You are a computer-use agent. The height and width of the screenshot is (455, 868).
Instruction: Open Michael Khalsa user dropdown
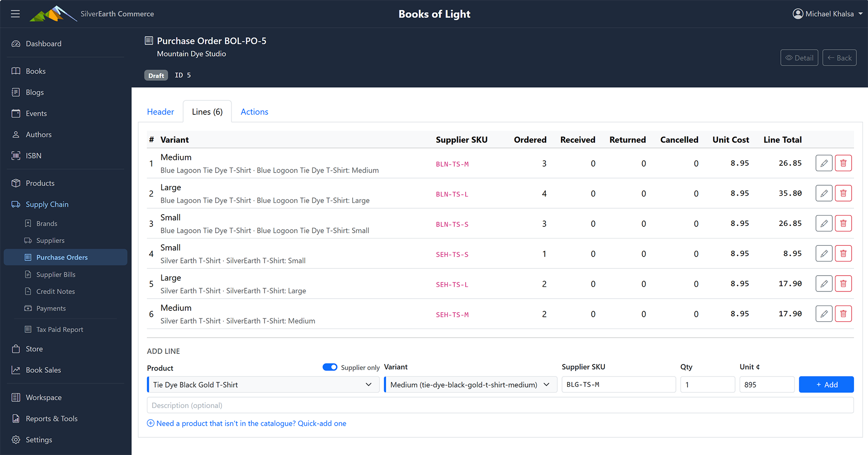point(828,14)
